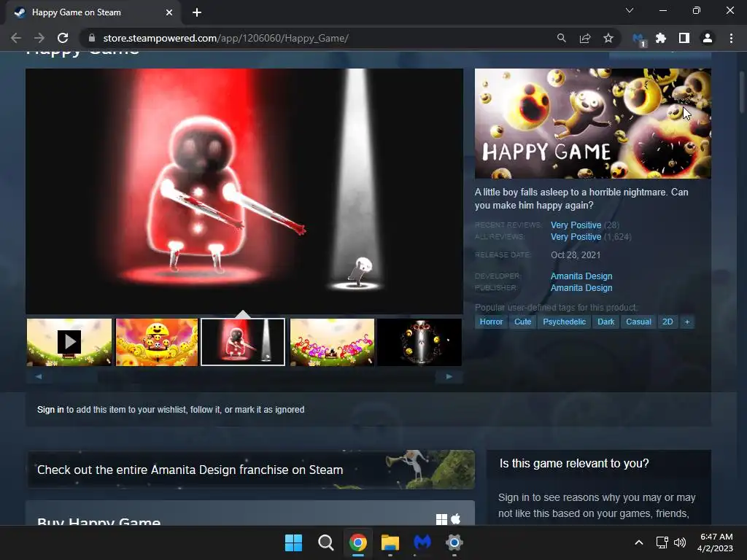The width and height of the screenshot is (747, 560).
Task: Click the Happy Game header capsule image
Action: 592,123
